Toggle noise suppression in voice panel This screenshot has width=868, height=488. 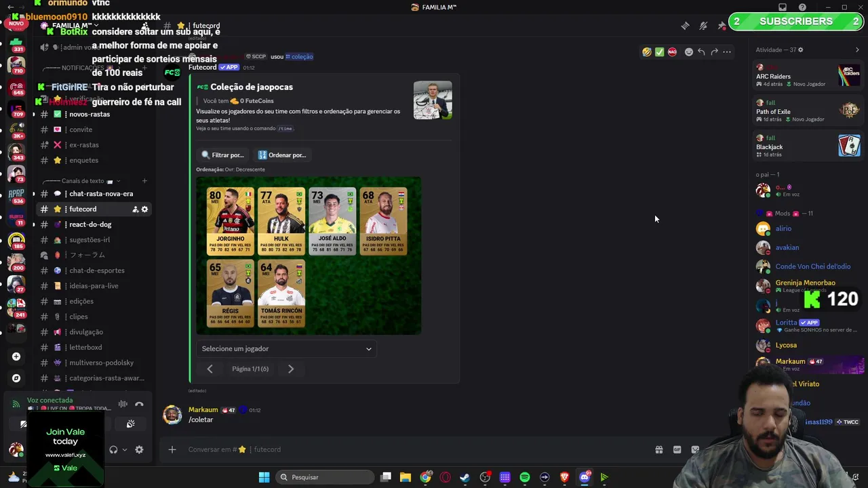(x=123, y=405)
